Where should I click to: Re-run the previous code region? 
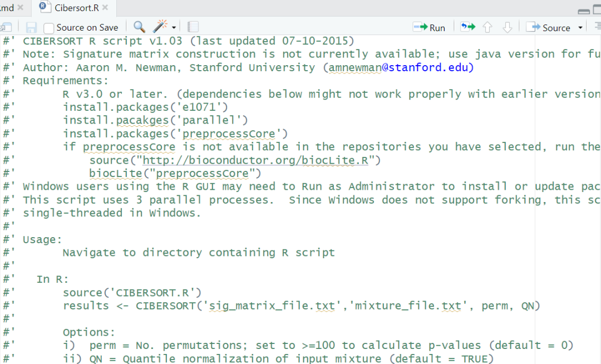[x=468, y=27]
